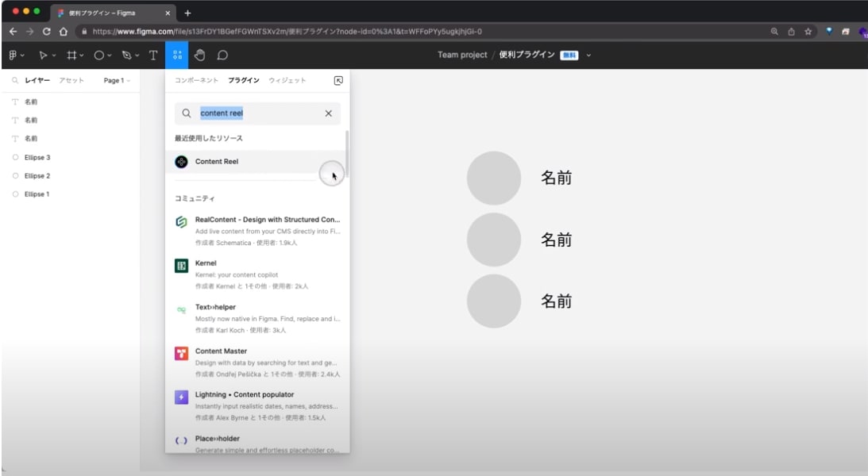
Task: Open the file name dropdown chevron
Action: 588,56
